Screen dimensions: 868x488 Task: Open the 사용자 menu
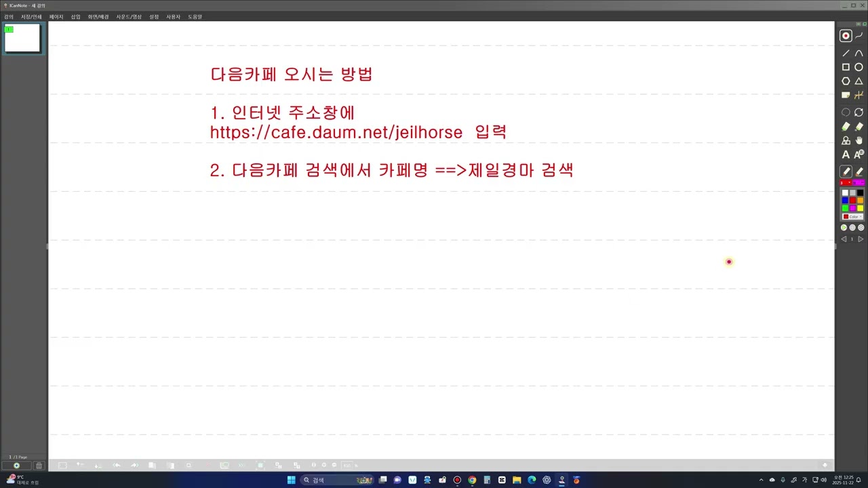[174, 16]
